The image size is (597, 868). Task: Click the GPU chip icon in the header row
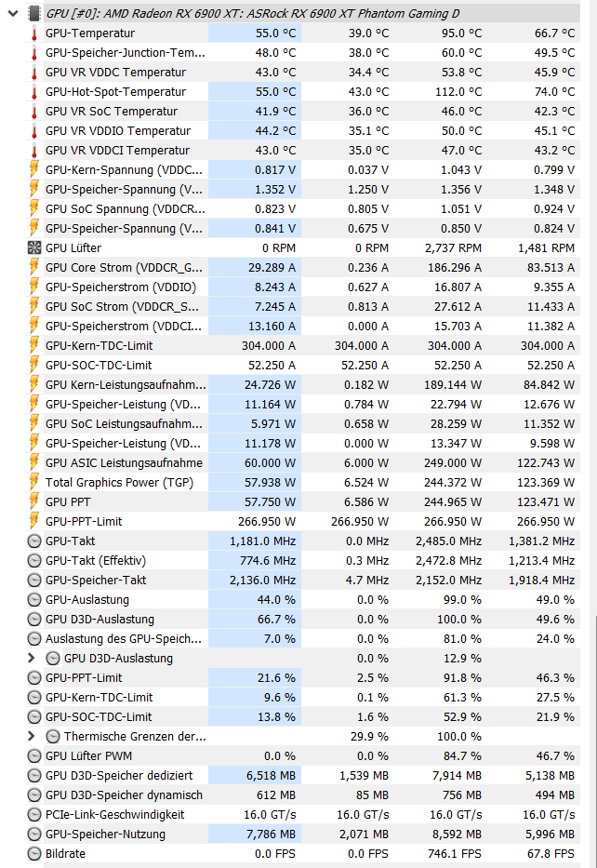pos(34,13)
